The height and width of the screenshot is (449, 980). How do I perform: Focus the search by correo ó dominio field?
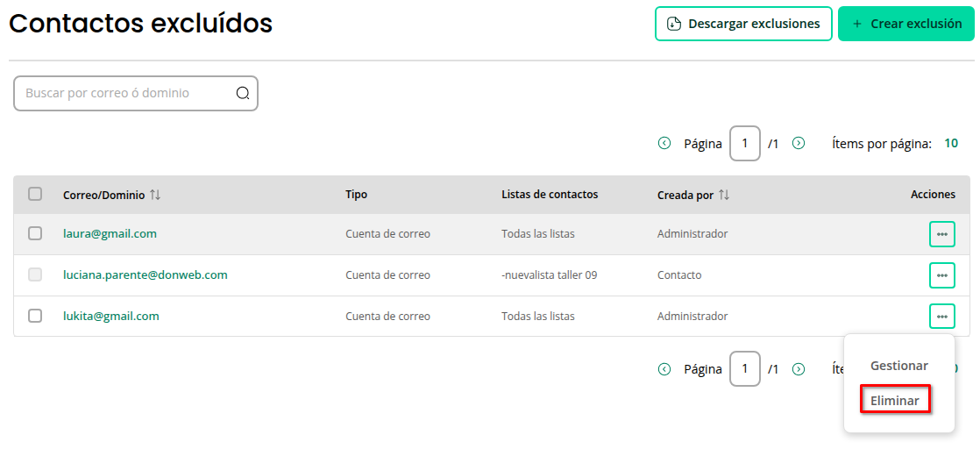[123, 93]
